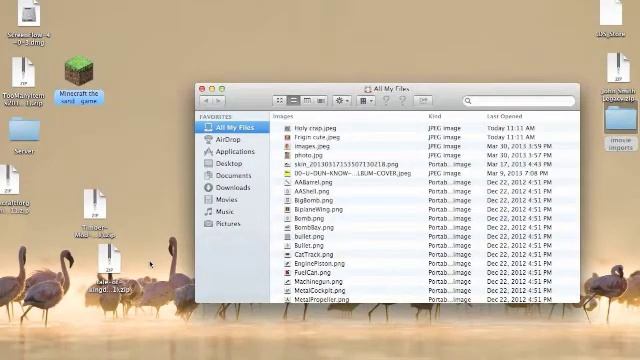The height and width of the screenshot is (360, 640).
Task: Select ScreenFlow dmg on desktop
Action: click(29, 13)
